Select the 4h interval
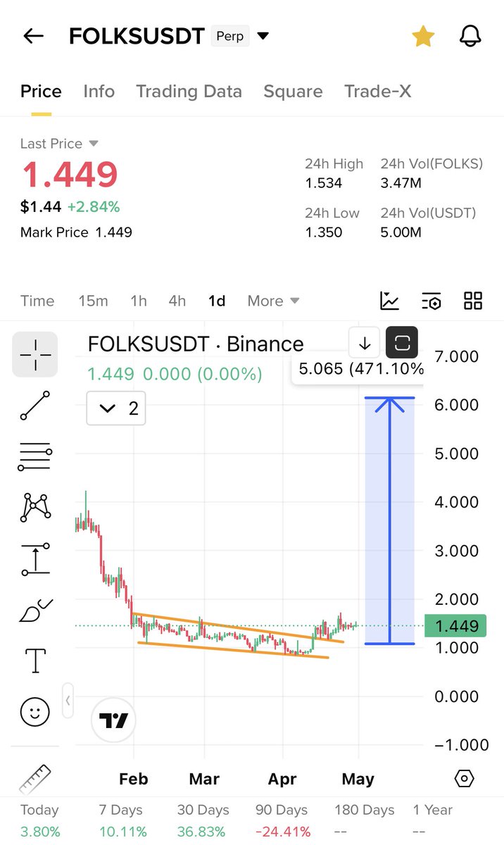504x845 pixels. pos(177,301)
